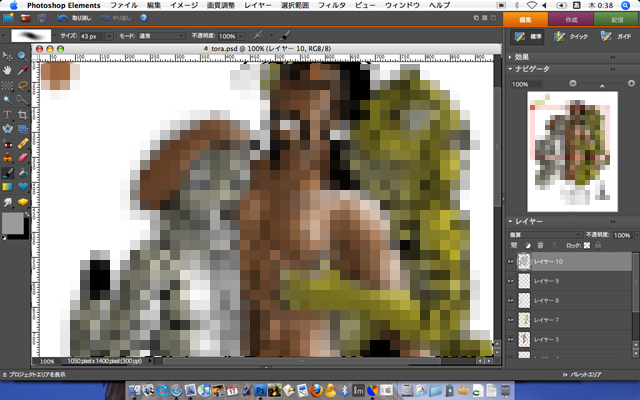Viewport: 640px width, 400px height.
Task: Open the 選択範囲 menu
Action: (295, 5)
